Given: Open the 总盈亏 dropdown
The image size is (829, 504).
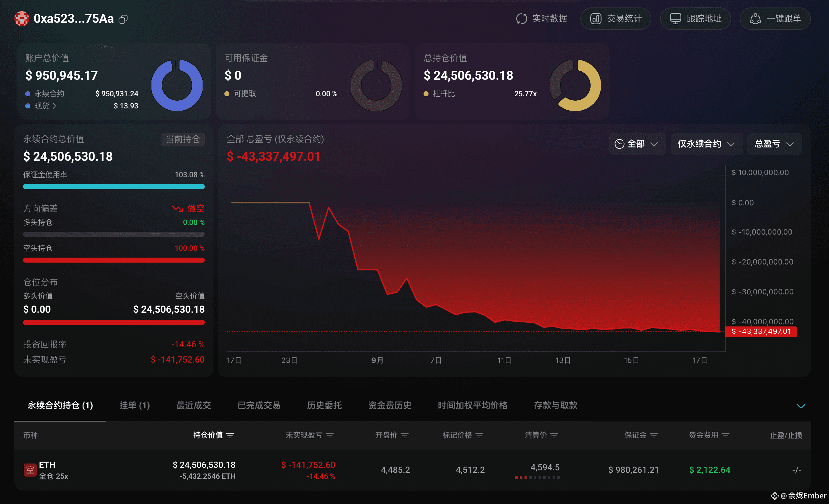Looking at the screenshot, I should 774,144.
